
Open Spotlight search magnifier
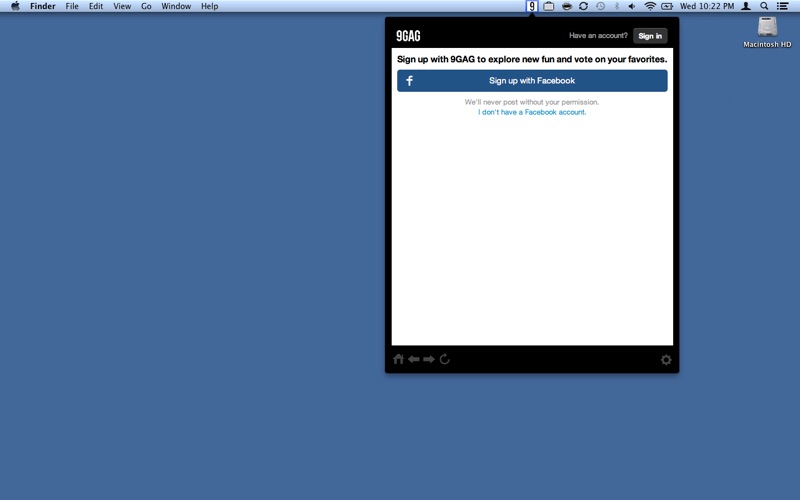coord(764,6)
